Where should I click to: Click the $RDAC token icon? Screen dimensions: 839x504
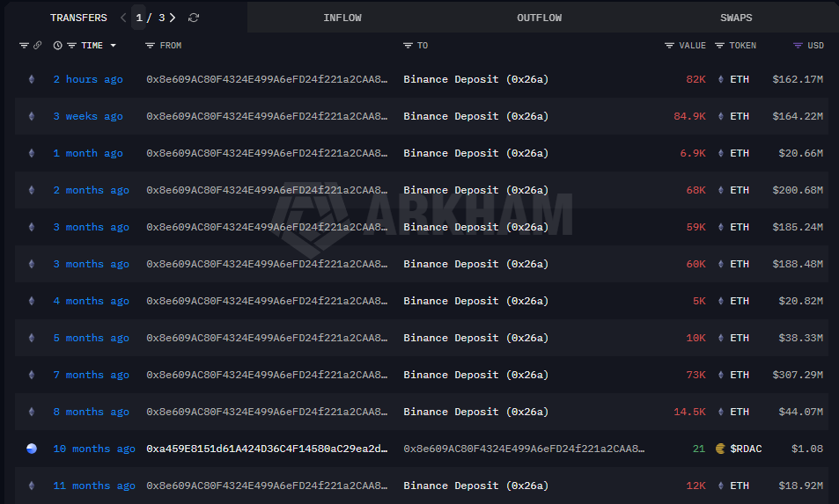720,449
